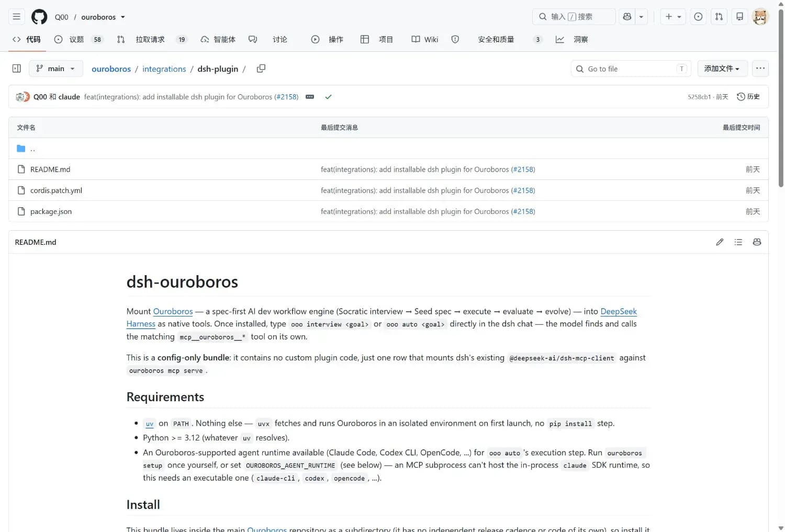The image size is (785, 532).
Task: Open the ouroboros repository name dropdown
Action: pos(103,17)
